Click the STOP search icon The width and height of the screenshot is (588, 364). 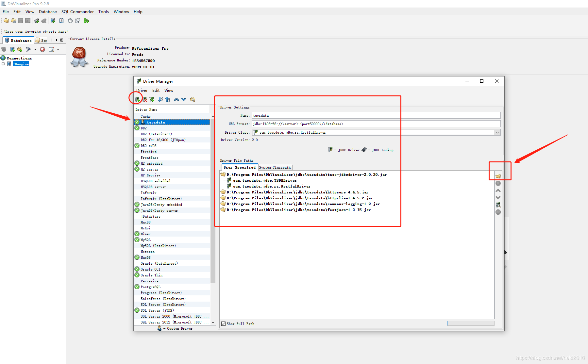(x=498, y=212)
